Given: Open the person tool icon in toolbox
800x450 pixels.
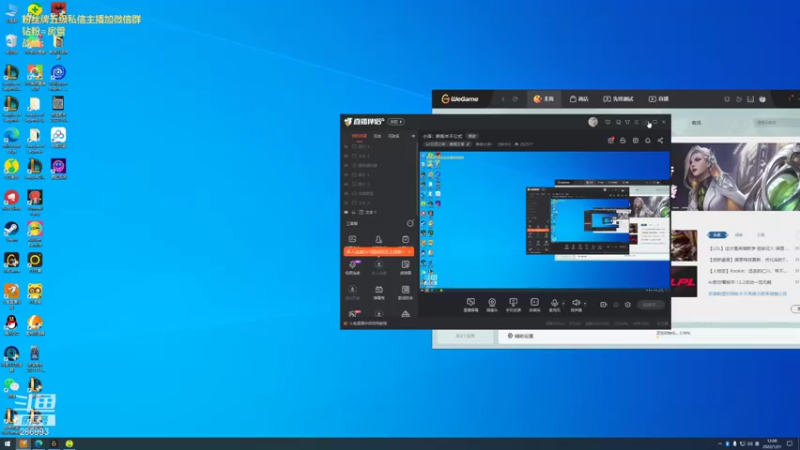Looking at the screenshot, I should click(379, 239).
